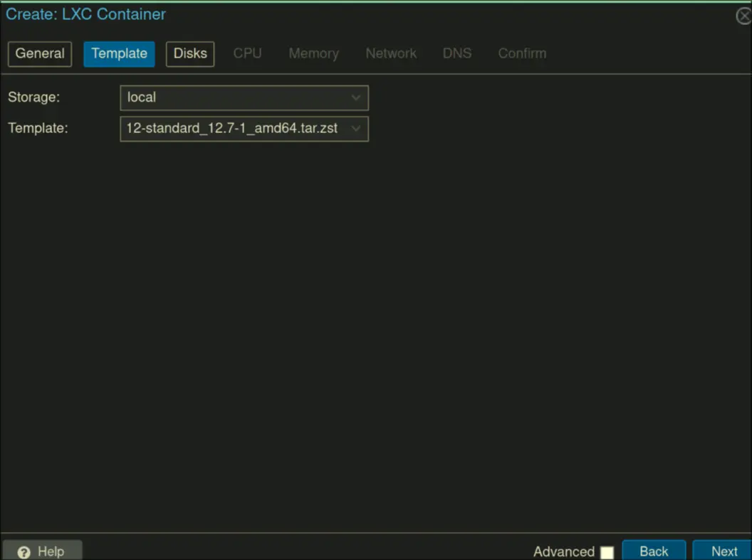Go to the CPU tab
This screenshot has height=560, width=752.
pyautogui.click(x=247, y=53)
